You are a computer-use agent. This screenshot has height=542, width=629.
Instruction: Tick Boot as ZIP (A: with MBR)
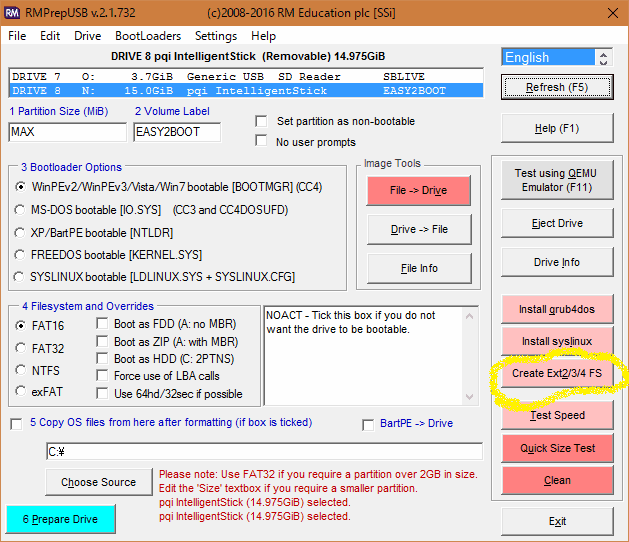pos(102,341)
